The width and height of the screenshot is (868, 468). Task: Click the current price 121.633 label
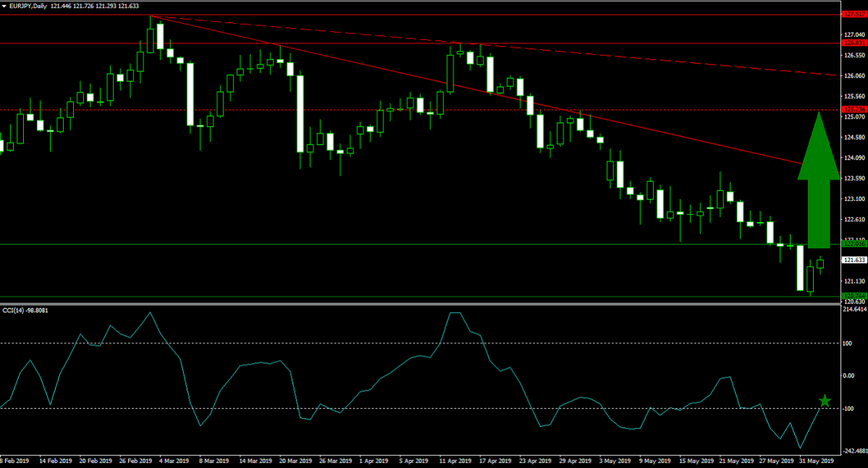click(854, 260)
